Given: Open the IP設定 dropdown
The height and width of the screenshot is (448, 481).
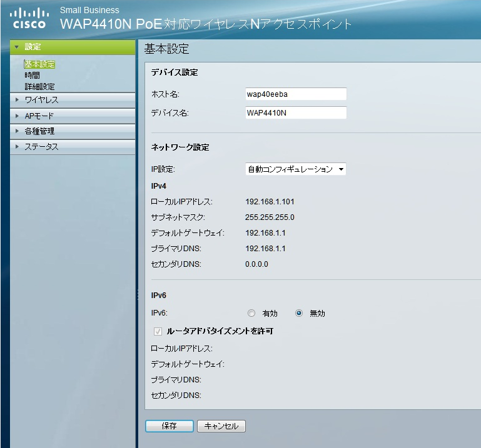Looking at the screenshot, I should click(x=296, y=169).
